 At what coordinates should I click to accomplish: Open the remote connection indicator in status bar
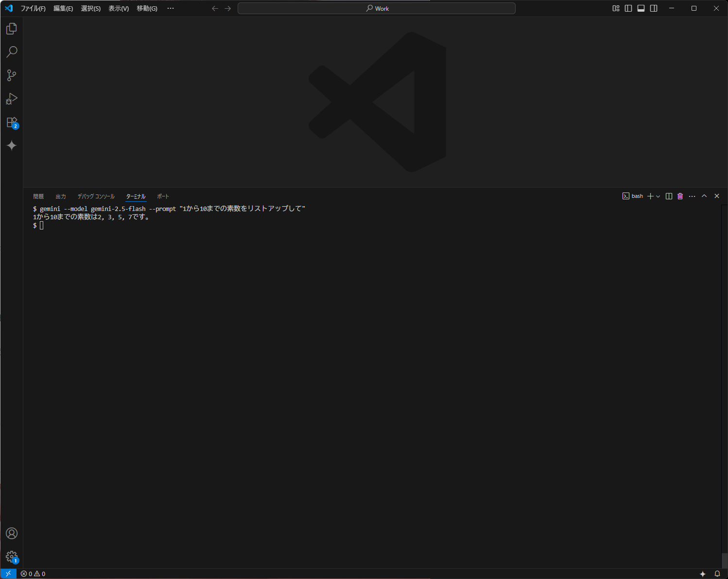coord(8,574)
